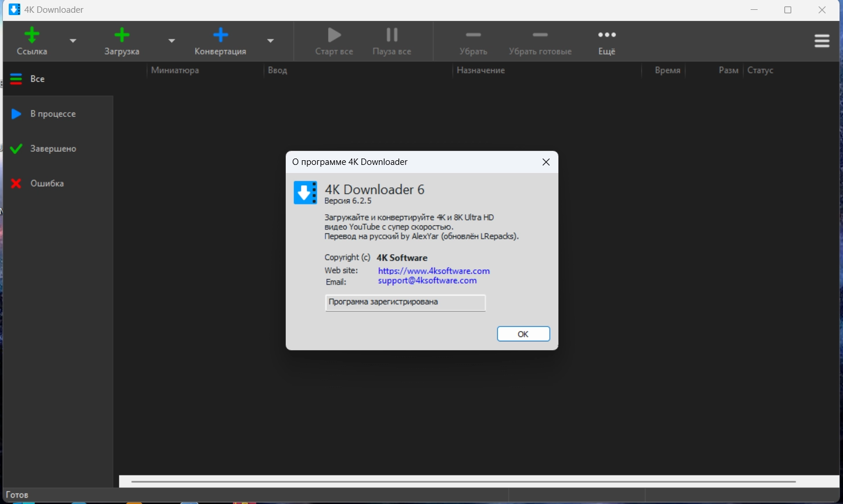Click the Миниатюра column header

pos(175,70)
